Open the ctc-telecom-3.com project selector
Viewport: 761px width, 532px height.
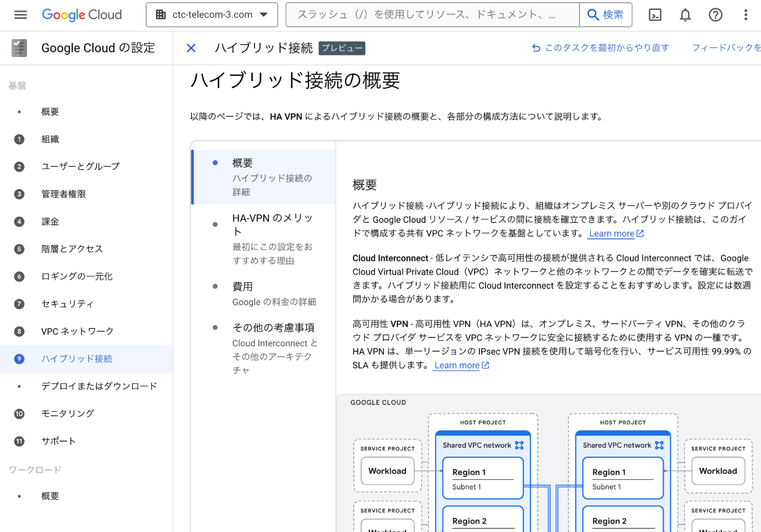click(212, 15)
